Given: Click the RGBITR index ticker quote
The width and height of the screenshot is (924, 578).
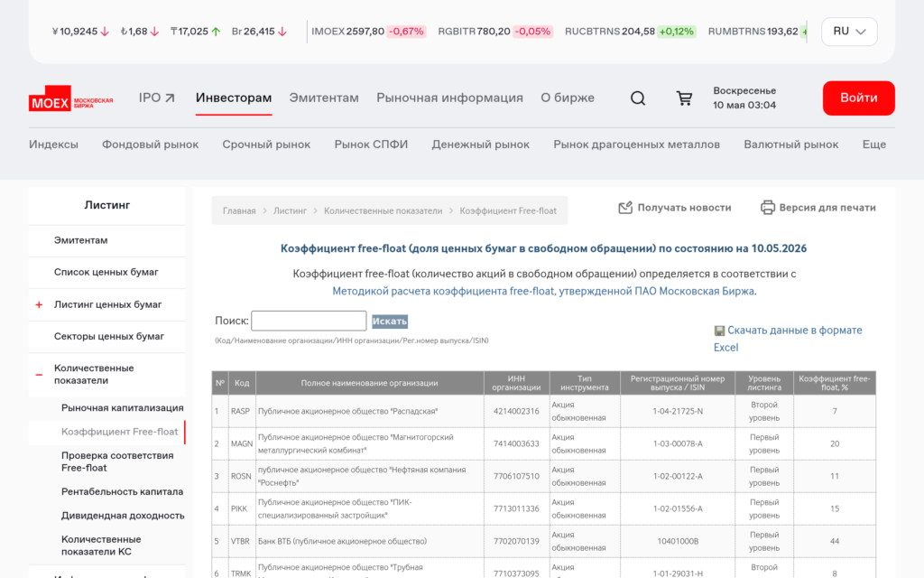Looking at the screenshot, I should coord(495,32).
